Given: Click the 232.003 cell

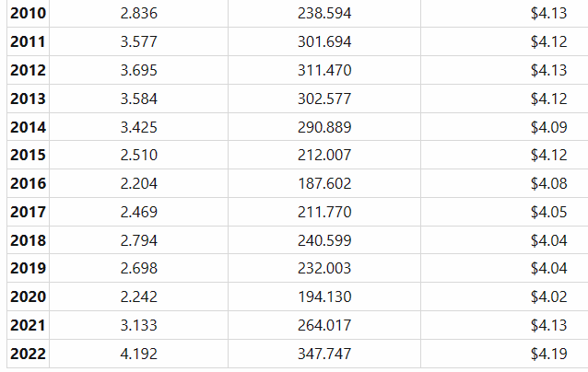Looking at the screenshot, I should click(324, 269).
